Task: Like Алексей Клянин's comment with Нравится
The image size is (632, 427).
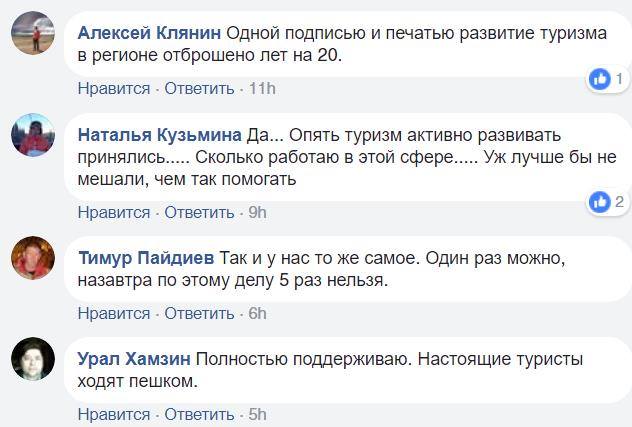Action: click(113, 88)
